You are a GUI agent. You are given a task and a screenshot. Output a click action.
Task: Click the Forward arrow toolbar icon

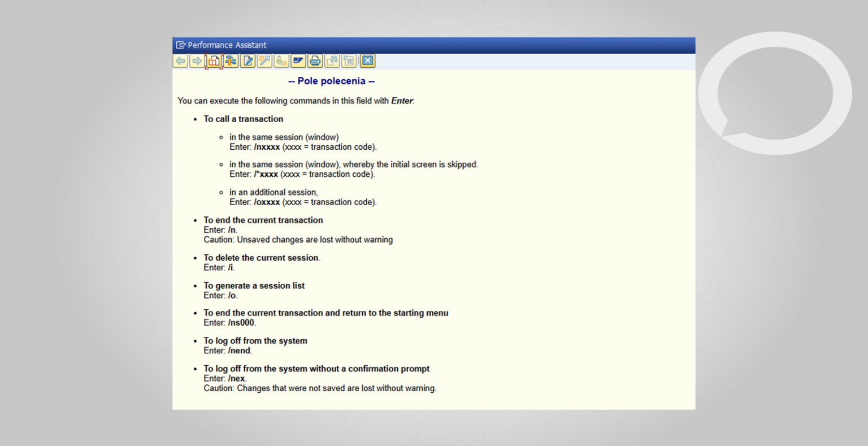(x=197, y=61)
